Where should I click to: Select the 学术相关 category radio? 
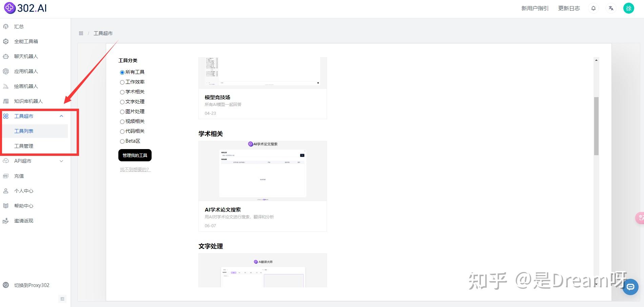122,92
